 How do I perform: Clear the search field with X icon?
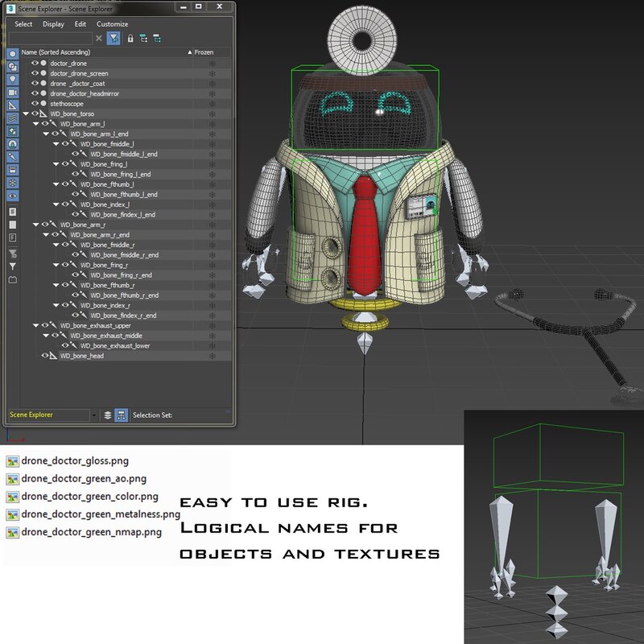[99, 38]
